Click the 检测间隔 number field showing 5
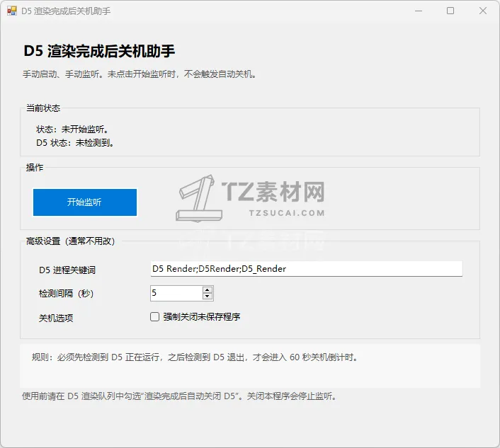The width and height of the screenshot is (500, 448). pyautogui.click(x=176, y=293)
